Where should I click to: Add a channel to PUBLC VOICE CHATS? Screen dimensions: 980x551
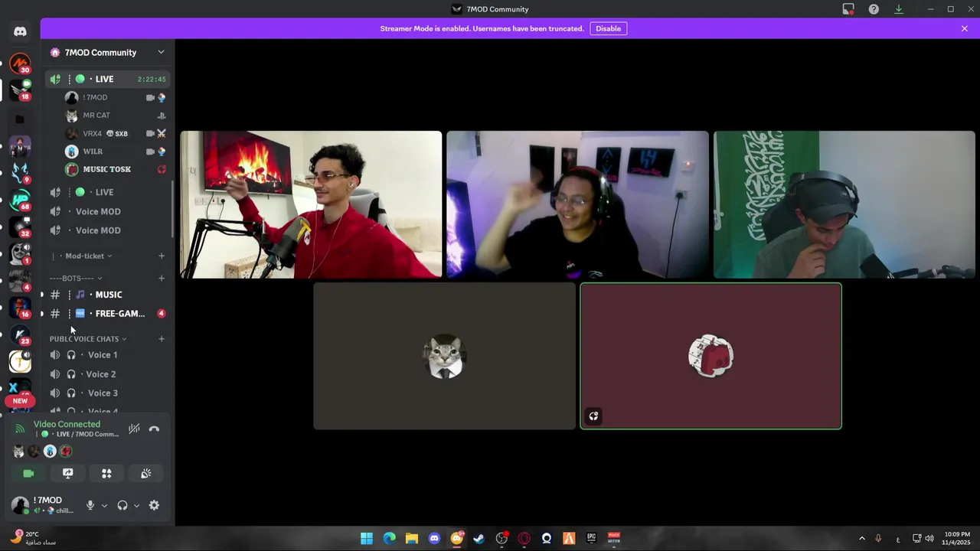(x=162, y=338)
